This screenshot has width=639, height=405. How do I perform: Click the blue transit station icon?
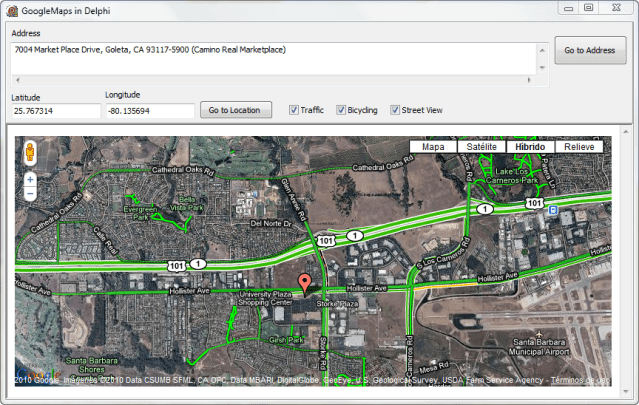(551, 211)
